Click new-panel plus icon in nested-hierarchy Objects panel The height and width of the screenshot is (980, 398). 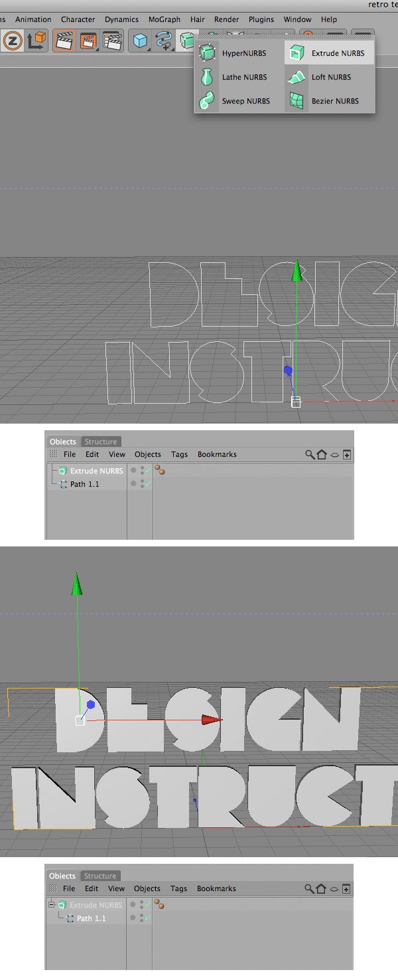(x=346, y=888)
